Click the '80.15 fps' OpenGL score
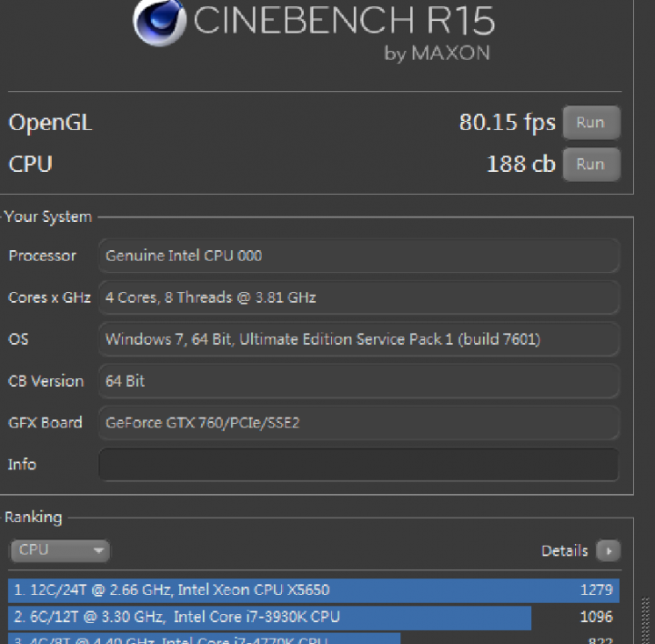 (507, 123)
